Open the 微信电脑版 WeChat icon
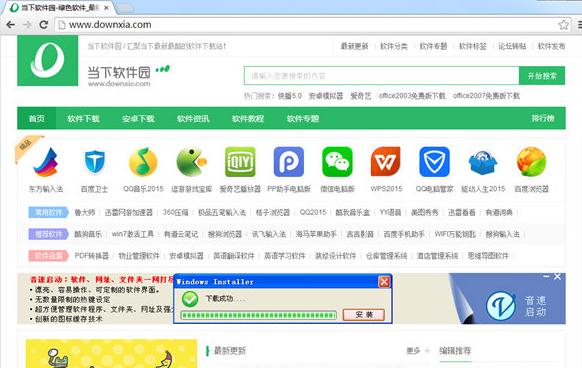This screenshot has width=582, height=368. (x=337, y=162)
